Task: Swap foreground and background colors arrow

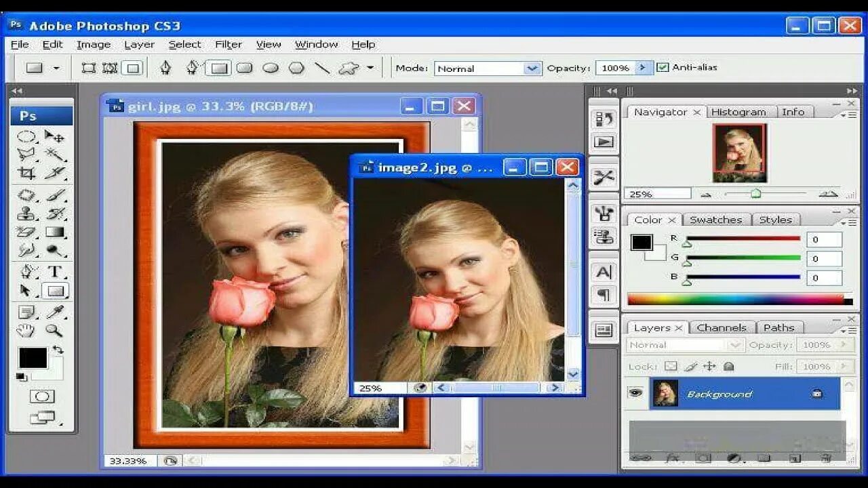Action: 58,350
